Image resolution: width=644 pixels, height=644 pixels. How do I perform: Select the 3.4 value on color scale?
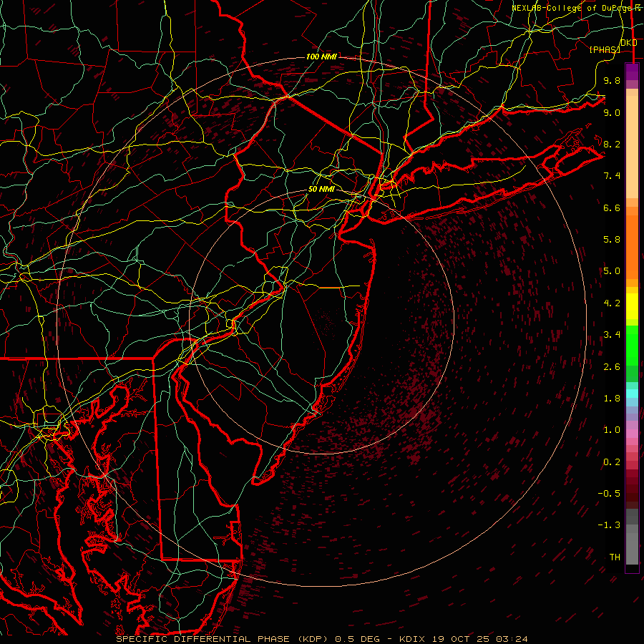612,335
